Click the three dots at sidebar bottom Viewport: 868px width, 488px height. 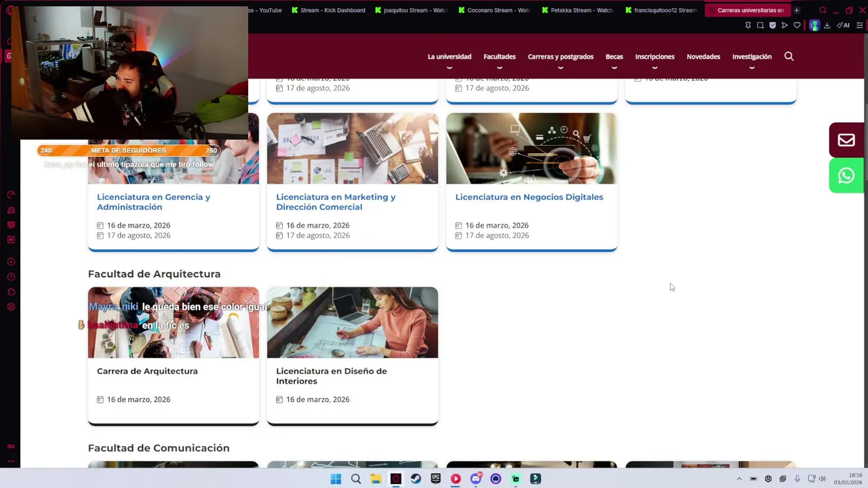click(11, 461)
